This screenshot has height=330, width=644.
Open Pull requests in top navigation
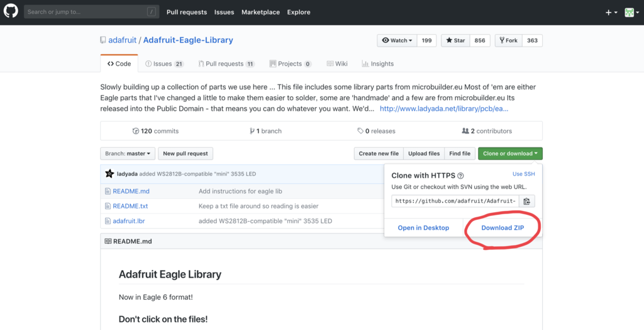(186, 13)
